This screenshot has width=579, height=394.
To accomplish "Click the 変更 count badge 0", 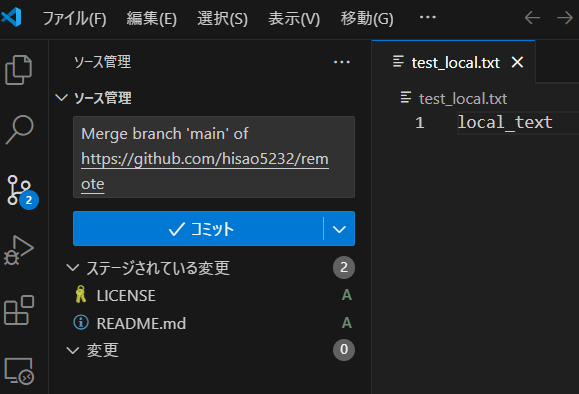I will (x=344, y=350).
